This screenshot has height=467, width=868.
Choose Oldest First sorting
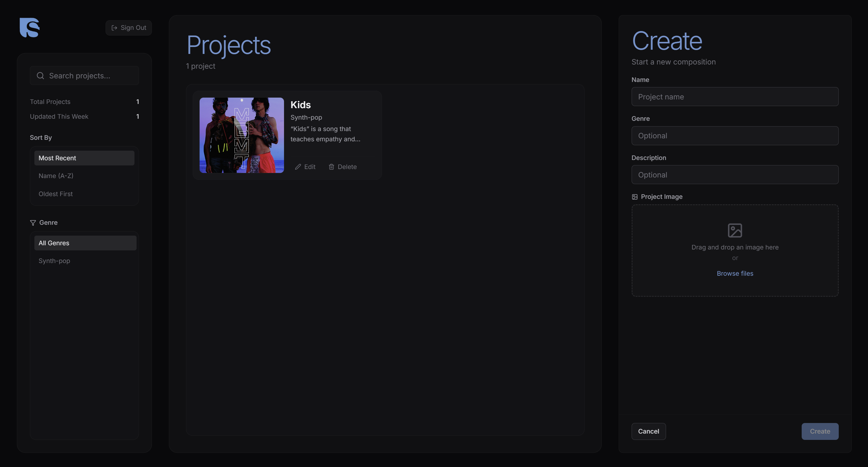[x=55, y=194]
